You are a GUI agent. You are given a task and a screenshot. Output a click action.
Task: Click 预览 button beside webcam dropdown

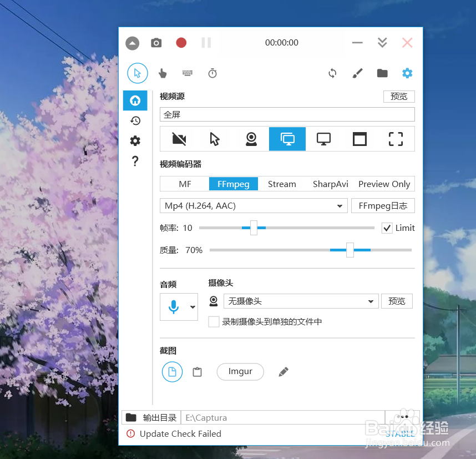(397, 301)
